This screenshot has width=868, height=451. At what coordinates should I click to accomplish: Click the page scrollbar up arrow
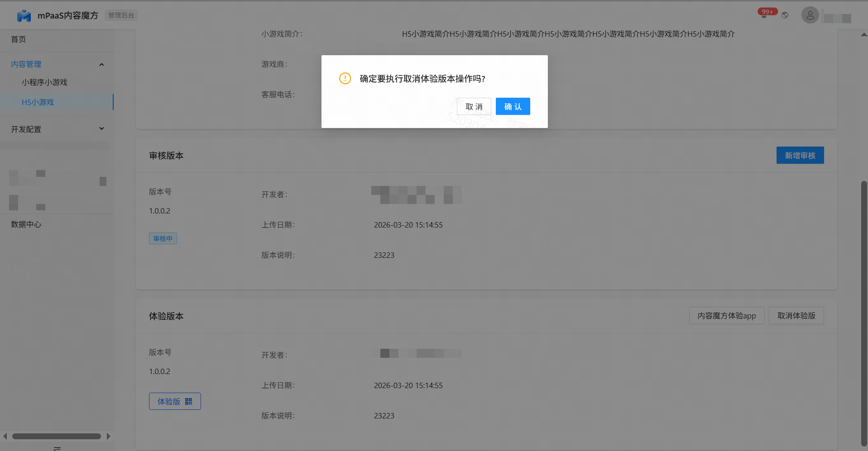(x=864, y=35)
